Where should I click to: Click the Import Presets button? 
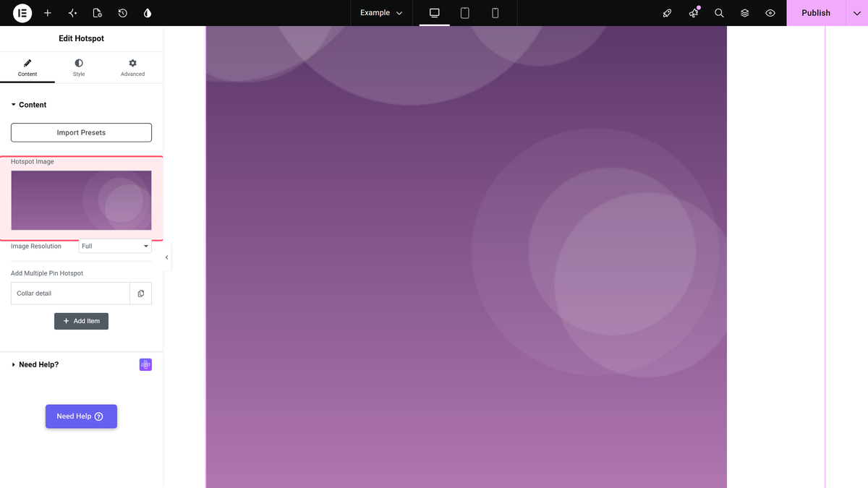click(x=81, y=133)
